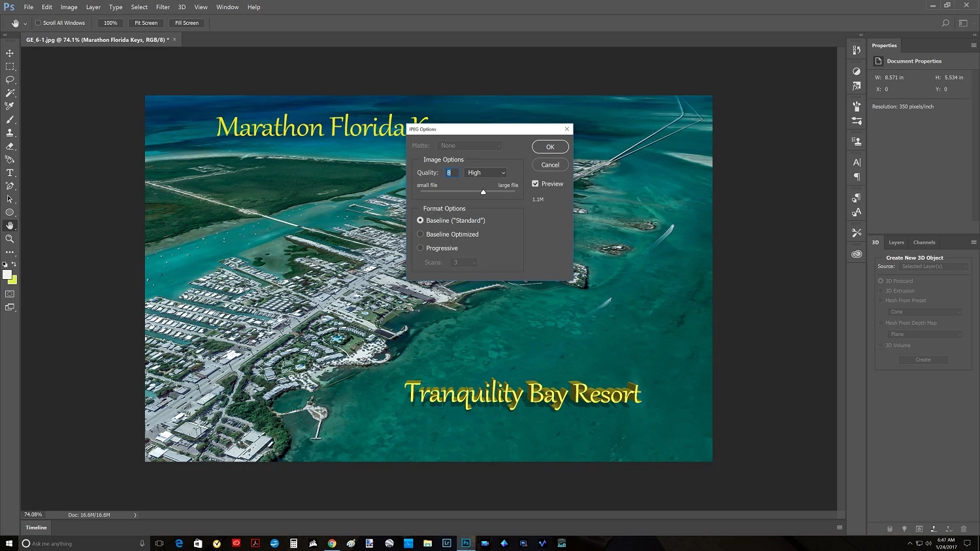Click the background color swatch
This screenshot has height=551, width=980.
point(14,280)
